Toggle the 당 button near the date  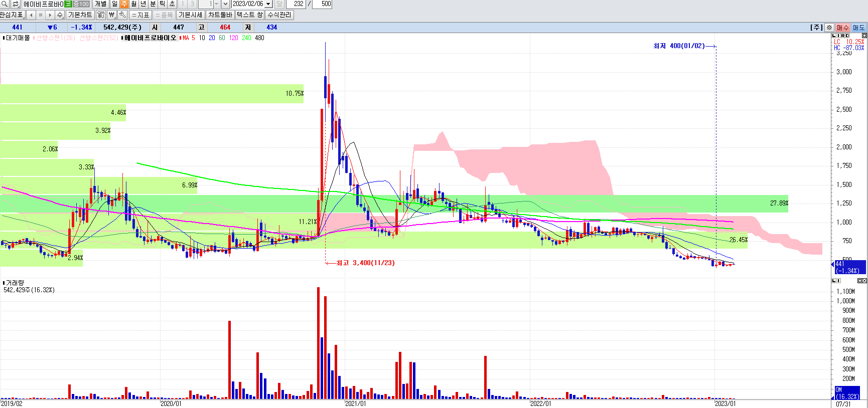279,4
